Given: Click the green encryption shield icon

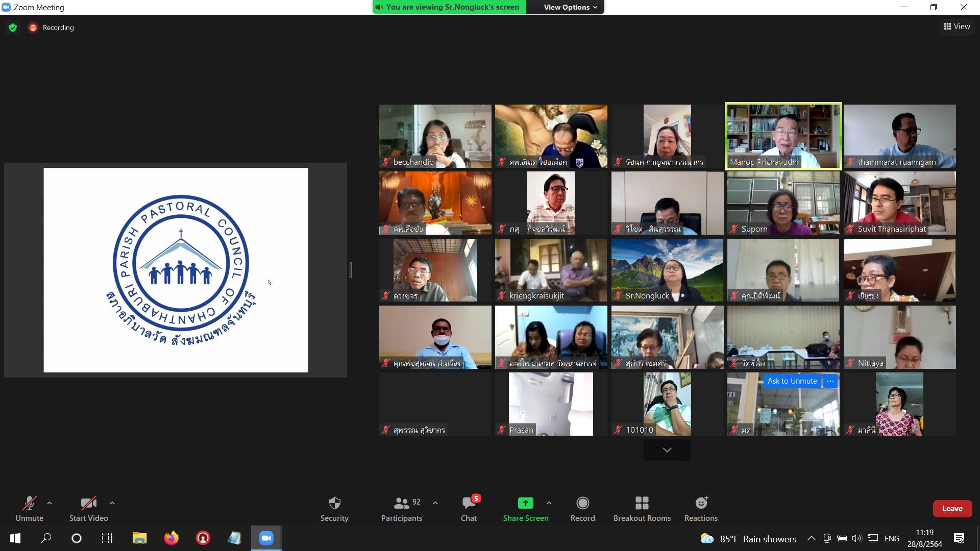Looking at the screenshot, I should pos(13,28).
